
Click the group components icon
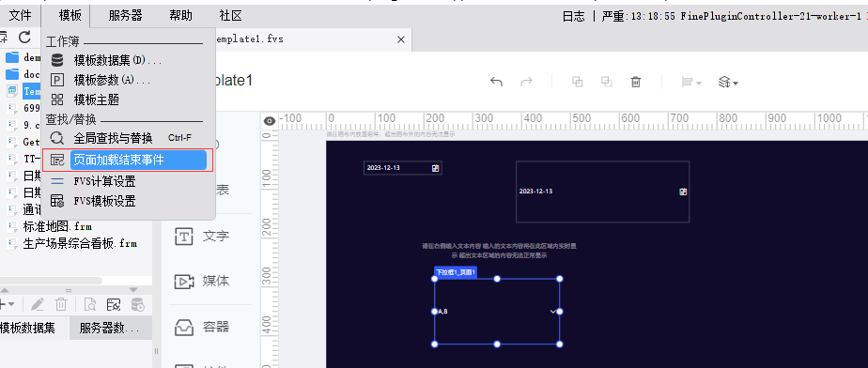point(578,82)
